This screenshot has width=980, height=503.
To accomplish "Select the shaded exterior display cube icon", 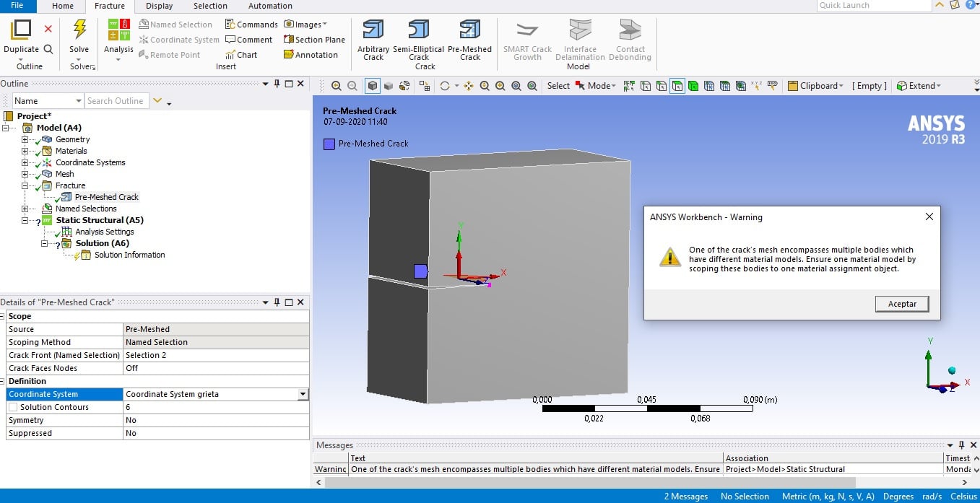I will pyautogui.click(x=373, y=86).
